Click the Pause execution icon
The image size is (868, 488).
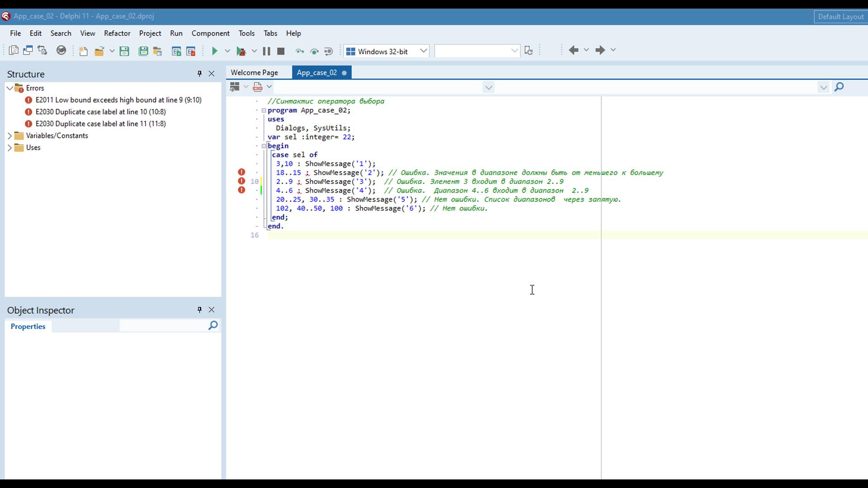(x=266, y=51)
